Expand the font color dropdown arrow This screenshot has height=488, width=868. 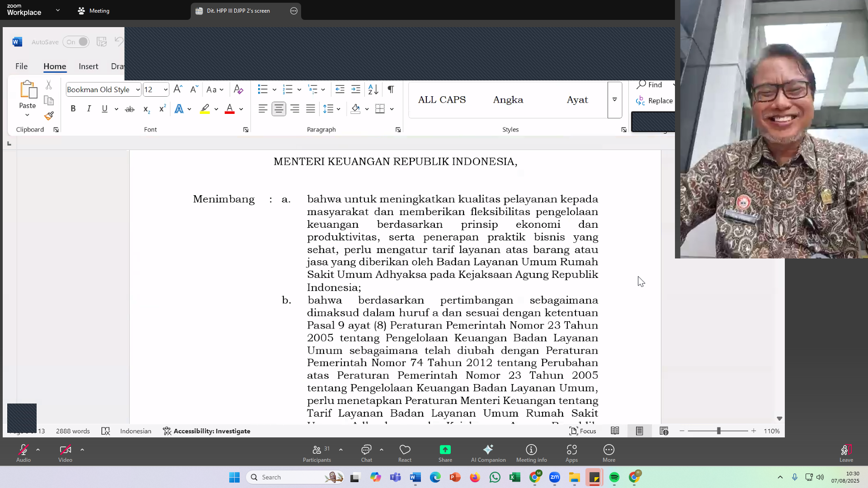(241, 109)
